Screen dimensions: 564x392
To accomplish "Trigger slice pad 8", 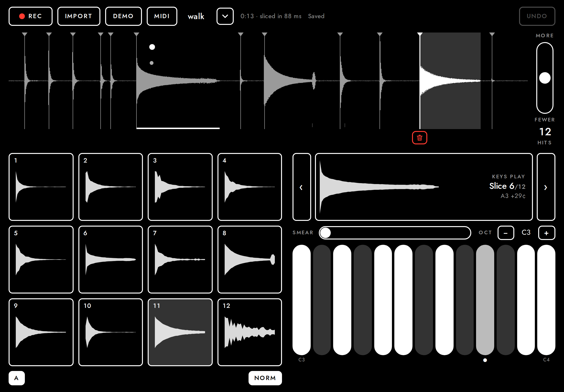I will pos(249,260).
